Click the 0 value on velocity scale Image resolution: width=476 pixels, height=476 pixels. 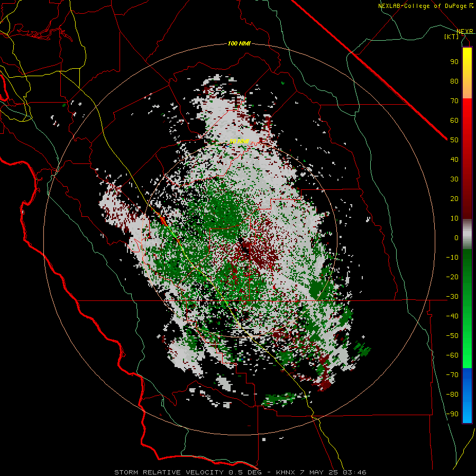click(456, 237)
